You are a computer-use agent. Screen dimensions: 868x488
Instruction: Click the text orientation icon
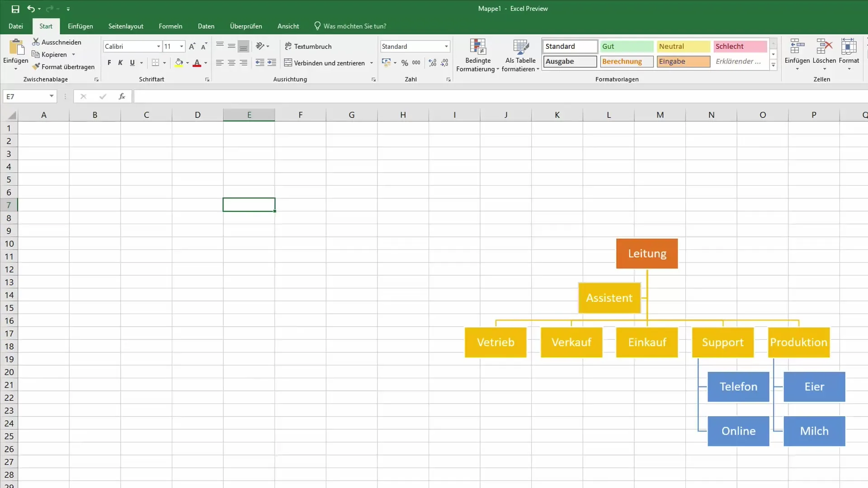(260, 46)
